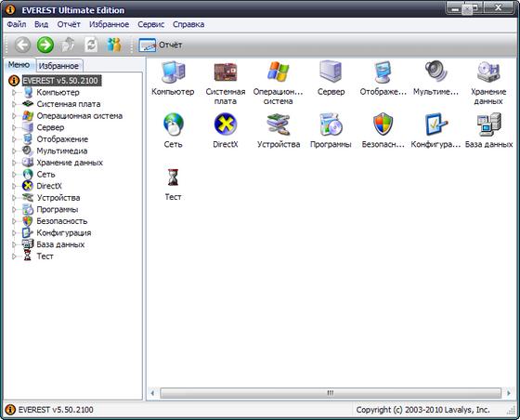
Task: Open the Тест hourglass icon in main panel
Action: pyautogui.click(x=173, y=177)
